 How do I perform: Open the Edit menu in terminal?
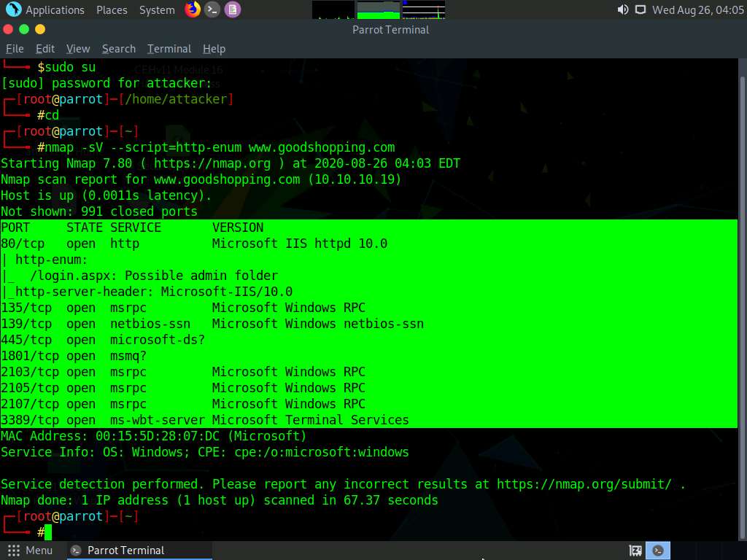(x=45, y=49)
